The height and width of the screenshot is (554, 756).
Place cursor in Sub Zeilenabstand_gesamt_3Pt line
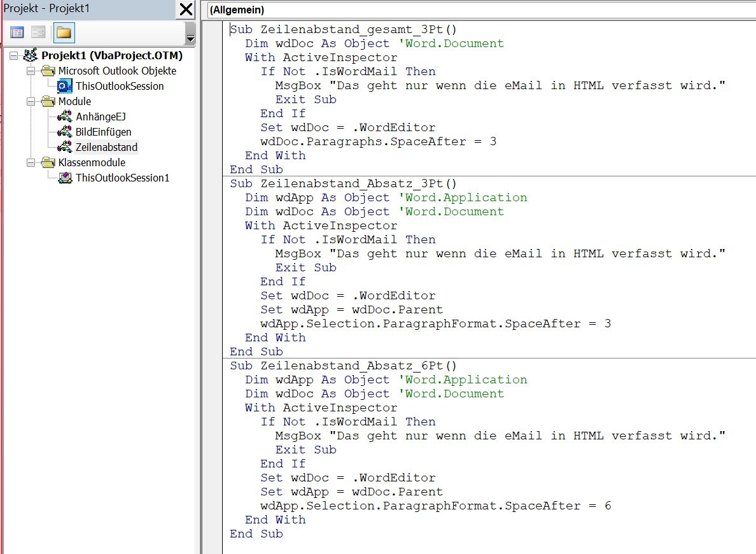coord(344,29)
